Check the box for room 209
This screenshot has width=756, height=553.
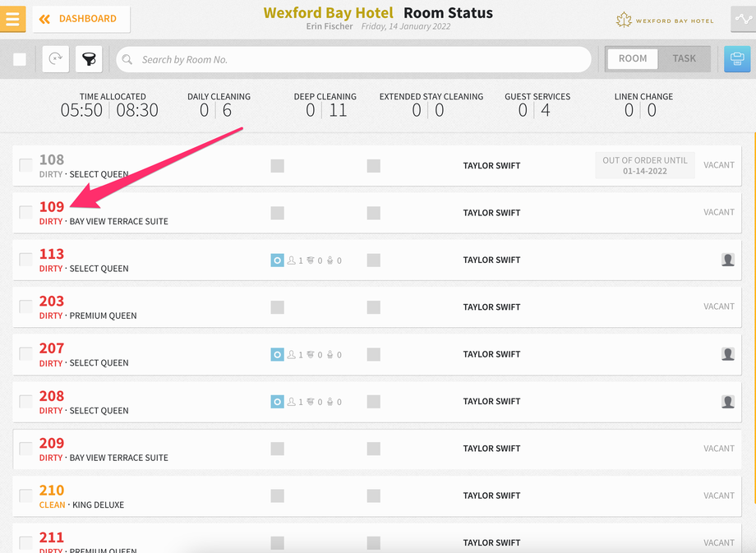25,449
